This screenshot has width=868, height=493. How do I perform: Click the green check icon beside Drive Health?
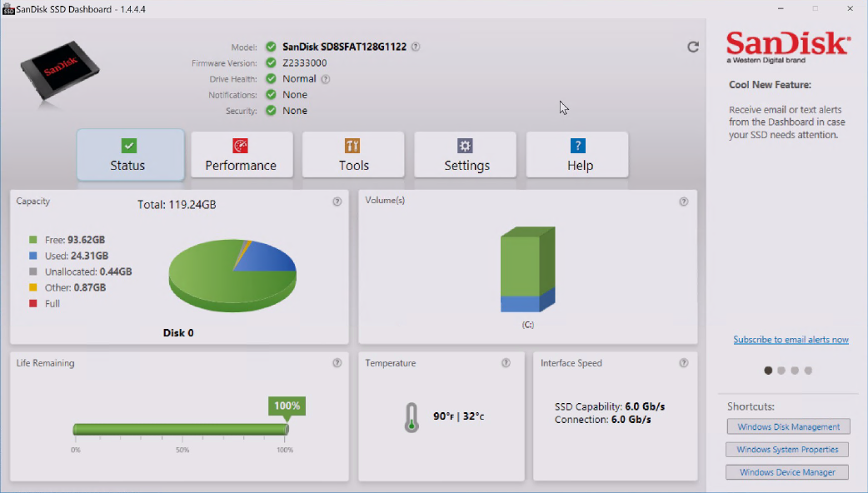click(271, 78)
